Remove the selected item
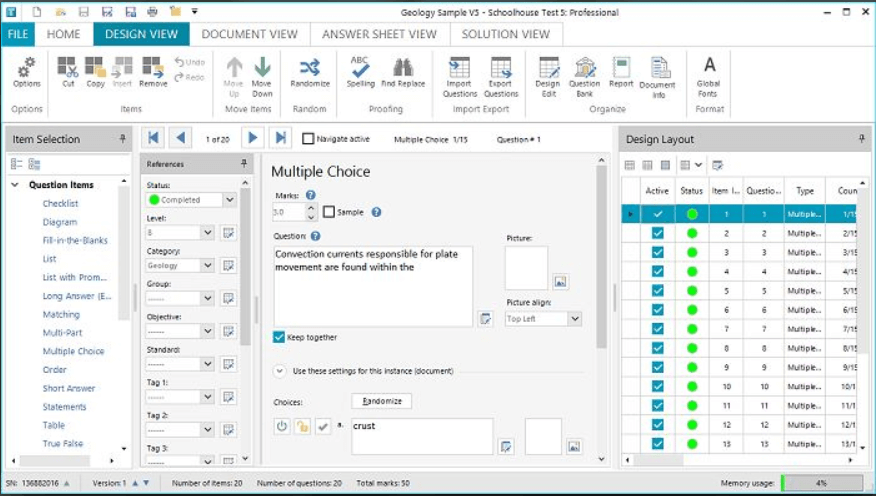The width and height of the screenshot is (876, 496). pyautogui.click(x=153, y=73)
